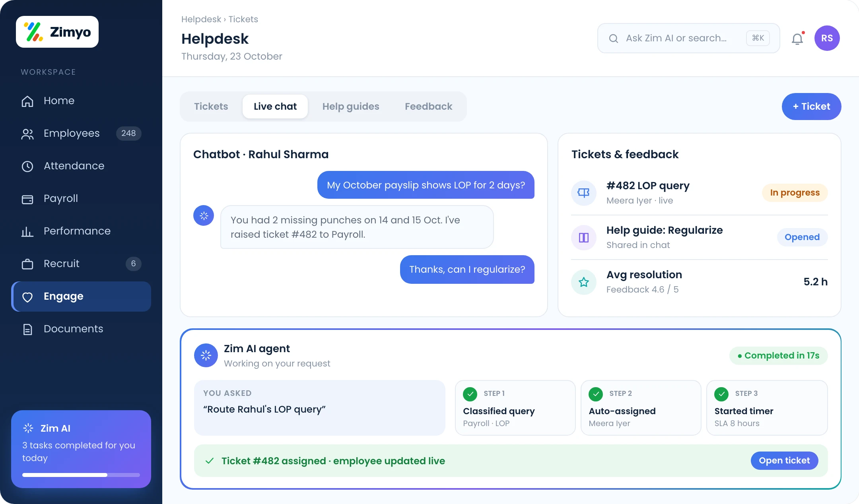The image size is (859, 504).
Task: Click the ⌘K shortcut badge
Action: tap(758, 38)
